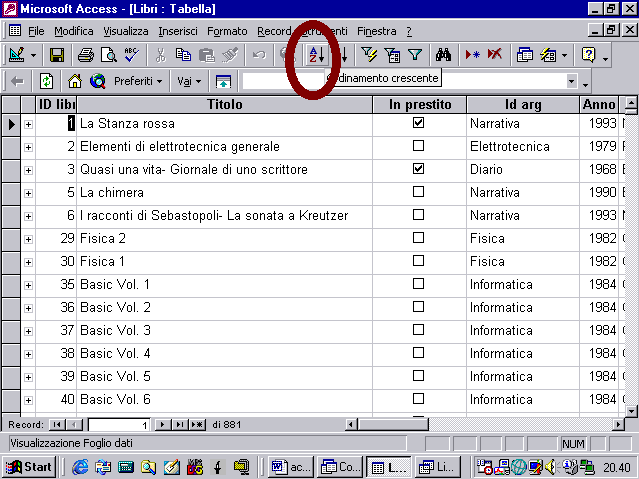The image size is (639, 479).
Task: Click the Copy icon
Action: click(x=183, y=55)
